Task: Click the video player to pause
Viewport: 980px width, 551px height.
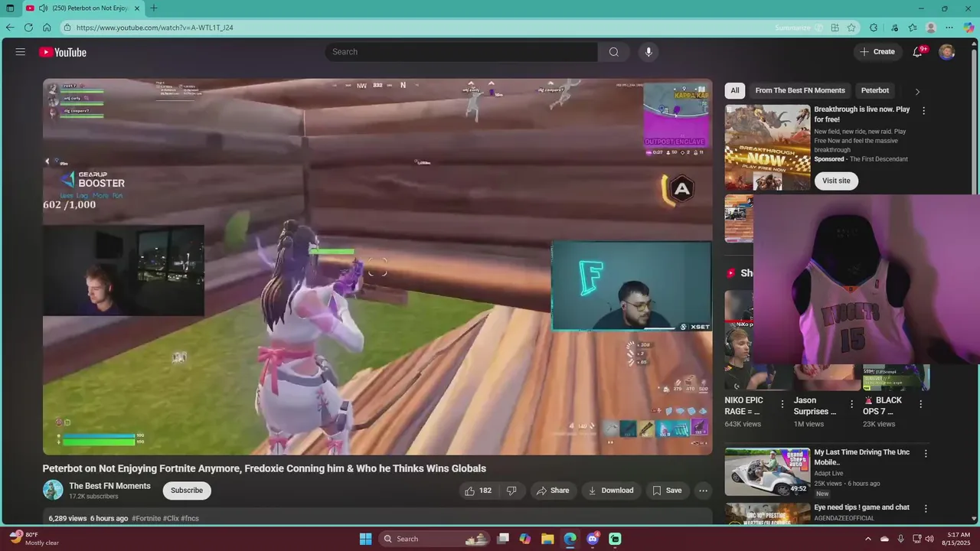Action: [377, 267]
